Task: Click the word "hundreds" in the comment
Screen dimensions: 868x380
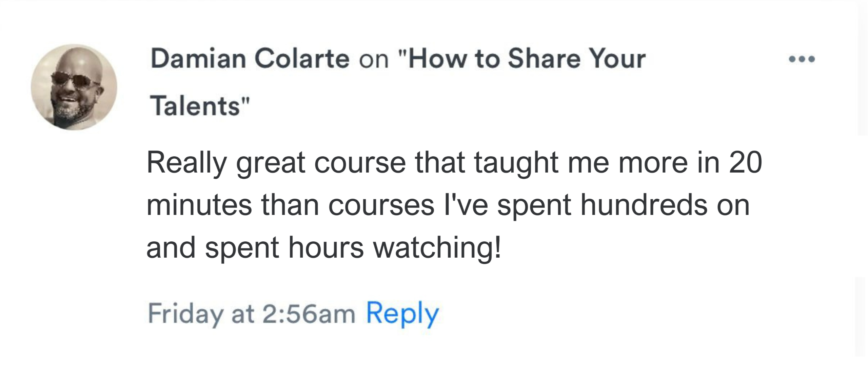Action: coord(644,205)
